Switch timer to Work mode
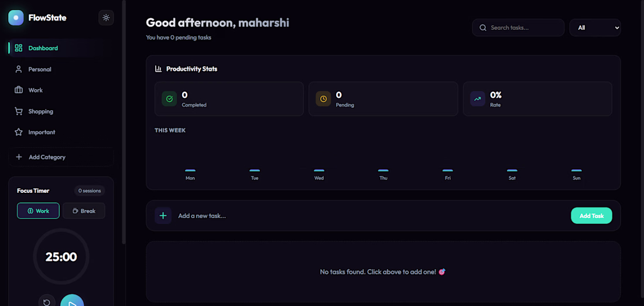This screenshot has height=306, width=644. (38, 211)
